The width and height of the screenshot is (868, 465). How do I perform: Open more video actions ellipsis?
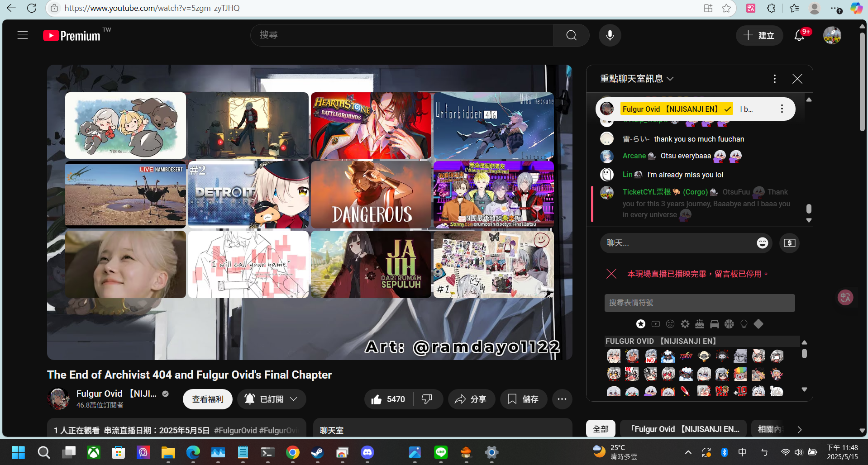[x=562, y=399]
